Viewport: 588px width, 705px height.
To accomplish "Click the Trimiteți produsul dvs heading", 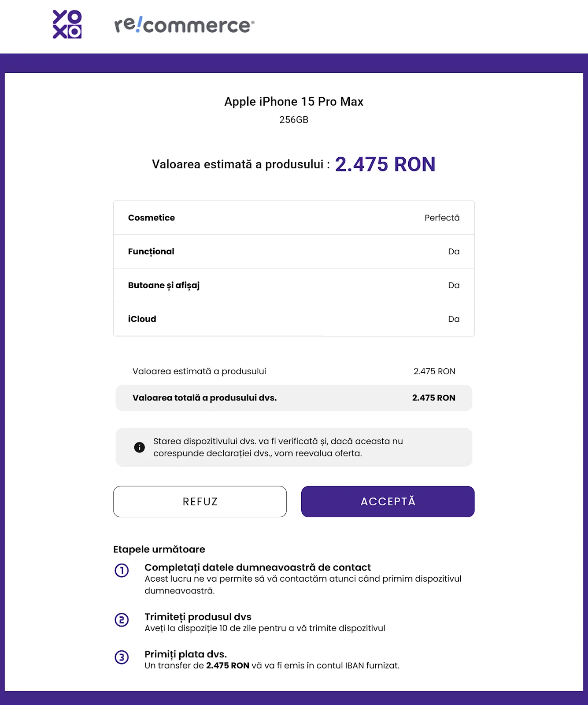I will 198,617.
